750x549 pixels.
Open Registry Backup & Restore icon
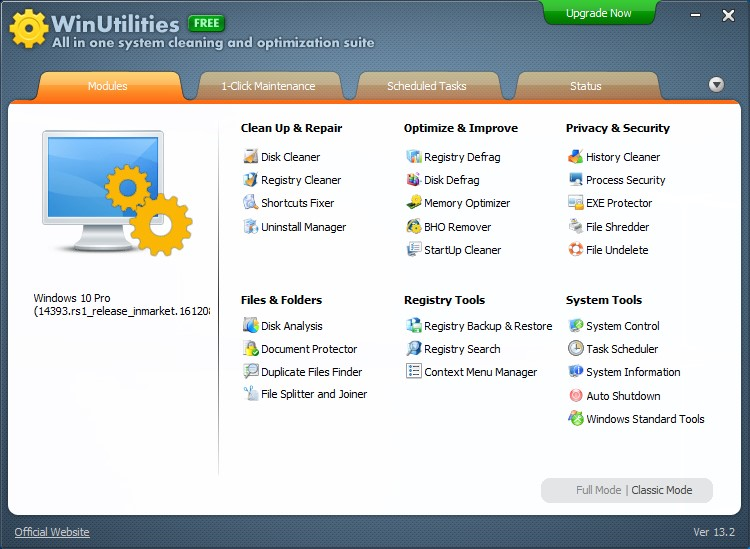click(x=414, y=326)
